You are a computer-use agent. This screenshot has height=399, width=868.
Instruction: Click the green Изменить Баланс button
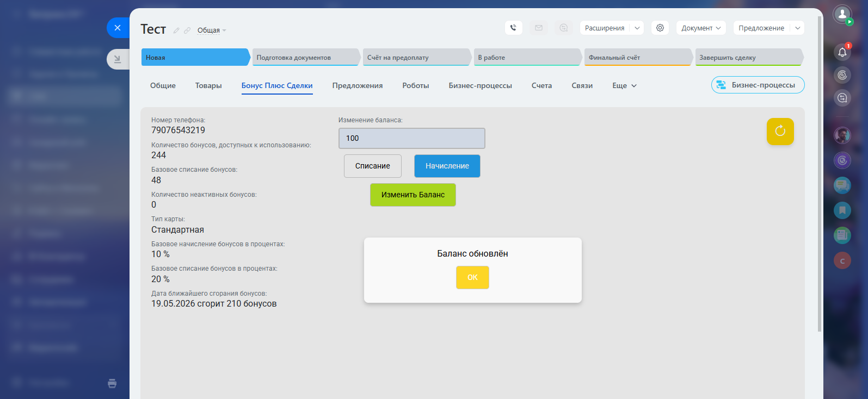[x=413, y=195]
